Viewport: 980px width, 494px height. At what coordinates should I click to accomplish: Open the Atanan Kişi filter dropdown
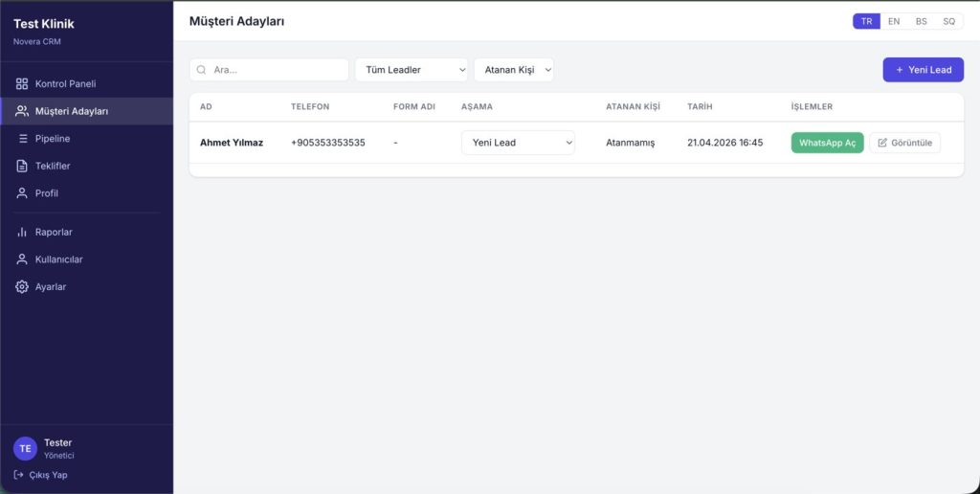tap(514, 70)
